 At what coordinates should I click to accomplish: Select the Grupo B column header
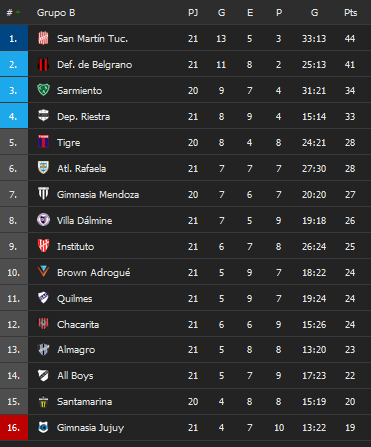click(56, 13)
